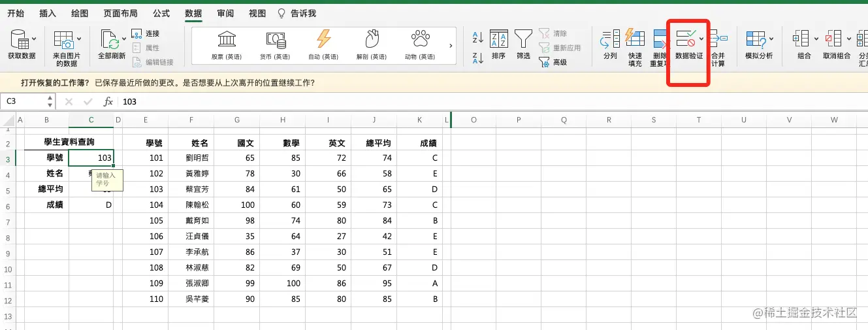The height and width of the screenshot is (330, 868).
Task: Select cell C3 containing 103
Action: pyautogui.click(x=91, y=157)
